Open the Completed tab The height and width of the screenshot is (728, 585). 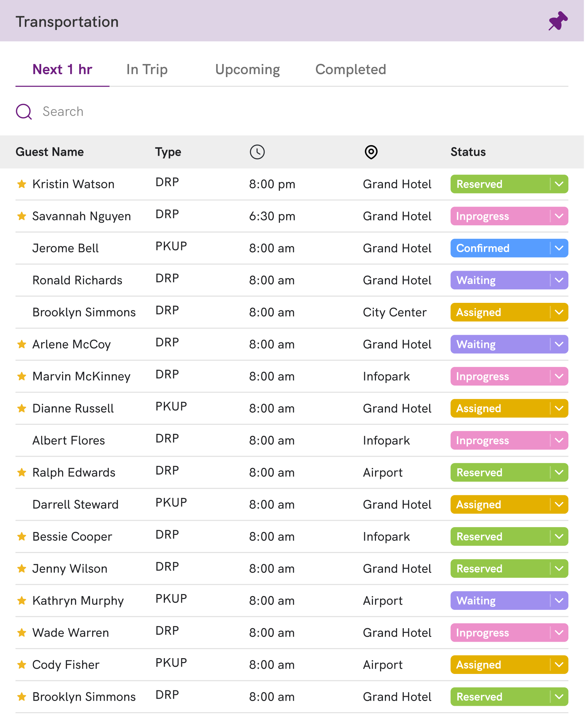tap(351, 70)
